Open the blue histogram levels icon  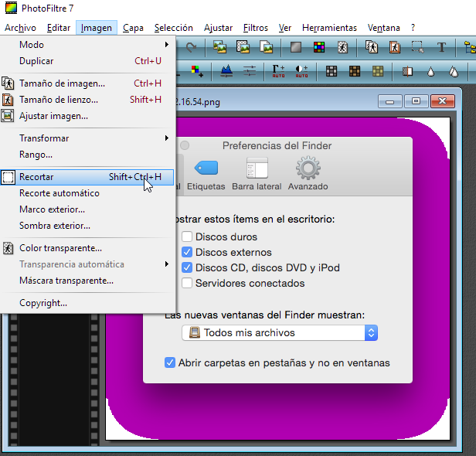pyautogui.click(x=226, y=71)
